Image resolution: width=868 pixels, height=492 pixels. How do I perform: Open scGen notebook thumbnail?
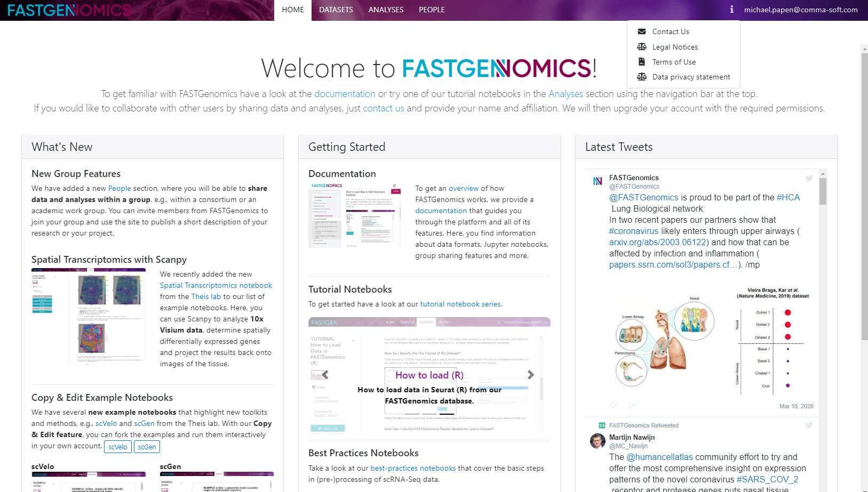point(217,482)
